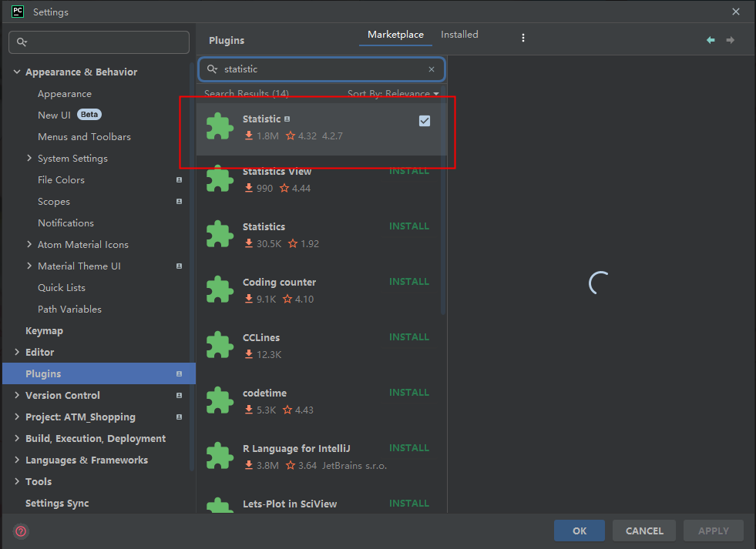Click the Beta badge next to New UI
756x549 pixels.
pyautogui.click(x=89, y=115)
